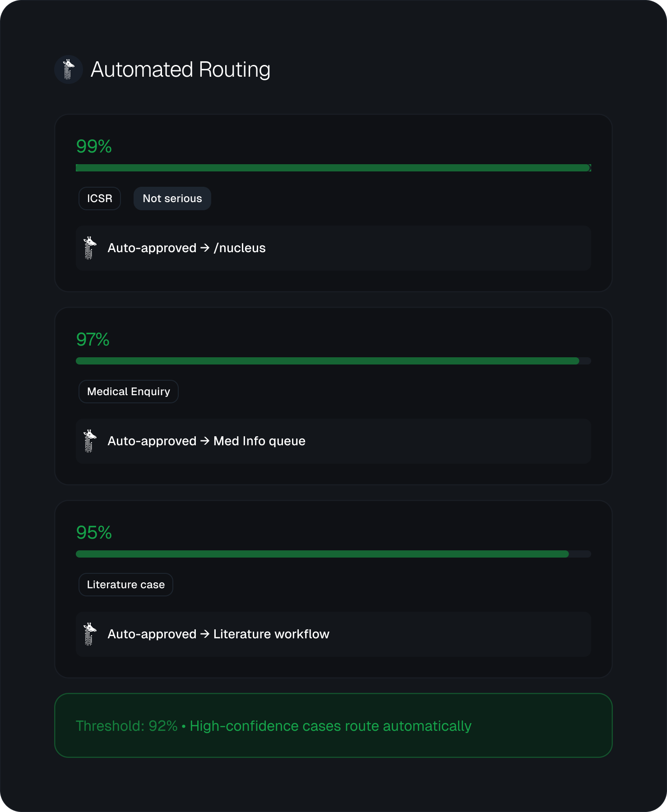
Task: Open the Auto-approved Literature workflow row
Action: pyautogui.click(x=333, y=634)
